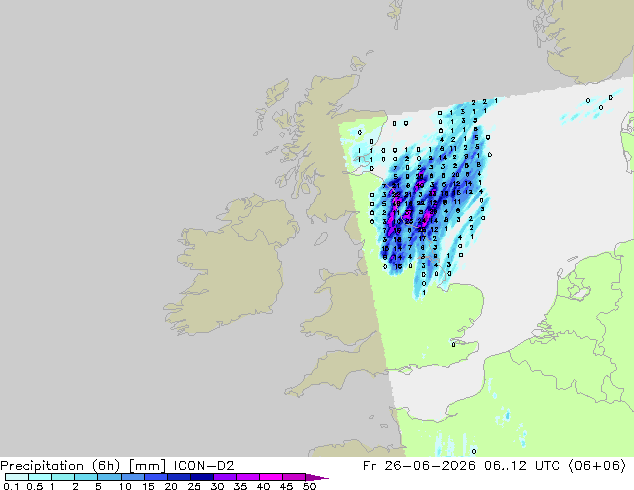Click the date "Fr 26-06-2026"
The width and height of the screenshot is (634, 490).
point(419,466)
